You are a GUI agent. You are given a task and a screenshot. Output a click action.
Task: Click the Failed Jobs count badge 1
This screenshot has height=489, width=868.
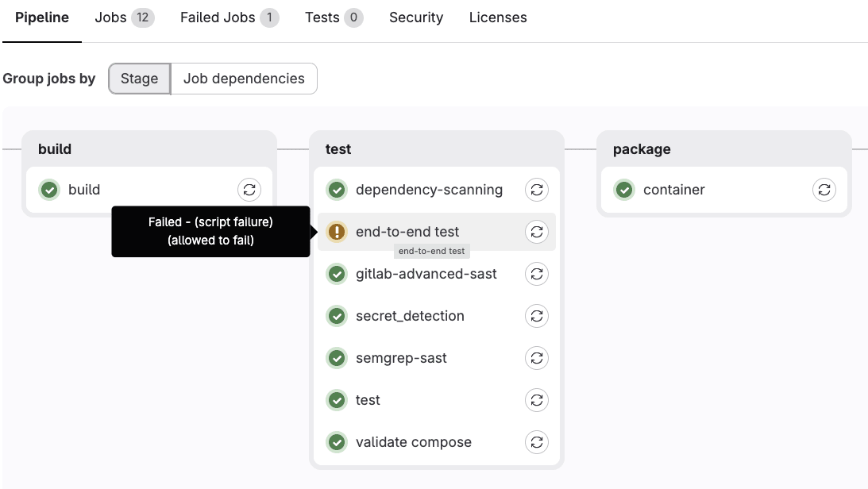click(x=269, y=17)
